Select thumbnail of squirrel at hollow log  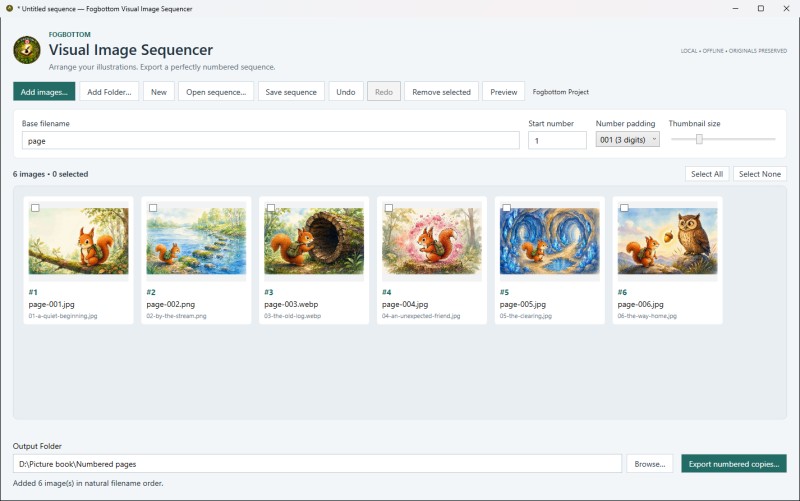coord(314,241)
